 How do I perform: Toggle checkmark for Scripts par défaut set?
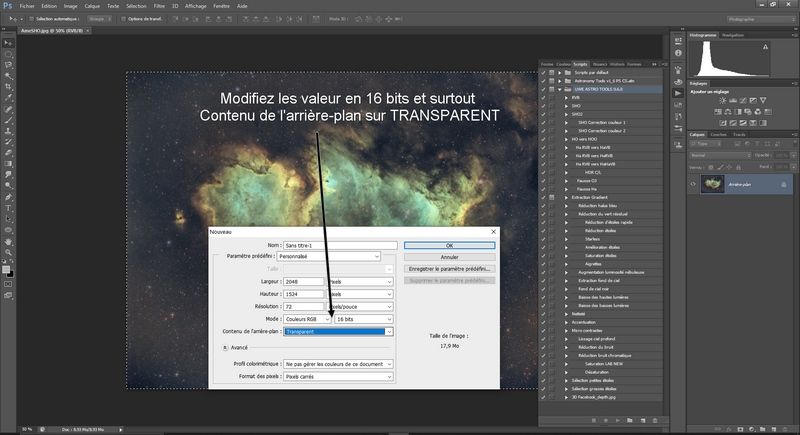pos(543,72)
